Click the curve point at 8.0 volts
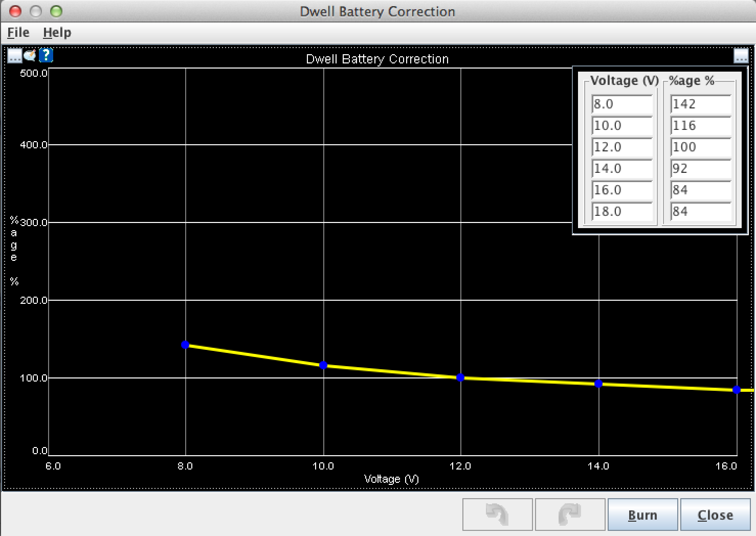The image size is (756, 536). click(185, 345)
